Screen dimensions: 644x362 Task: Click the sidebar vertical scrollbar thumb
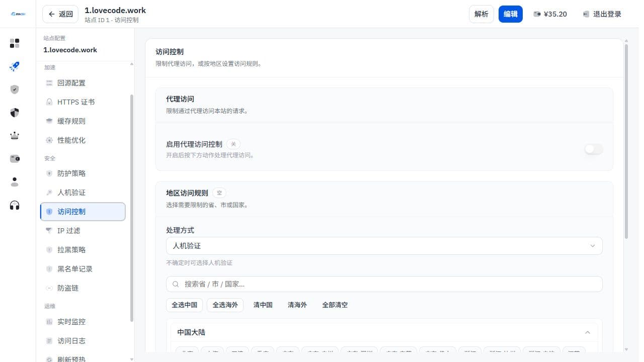tap(132, 208)
